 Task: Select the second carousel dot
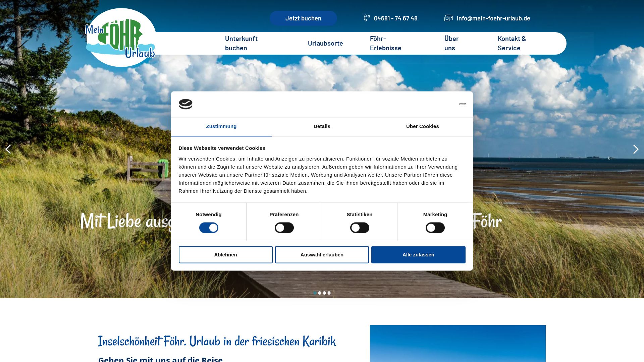[x=320, y=293]
